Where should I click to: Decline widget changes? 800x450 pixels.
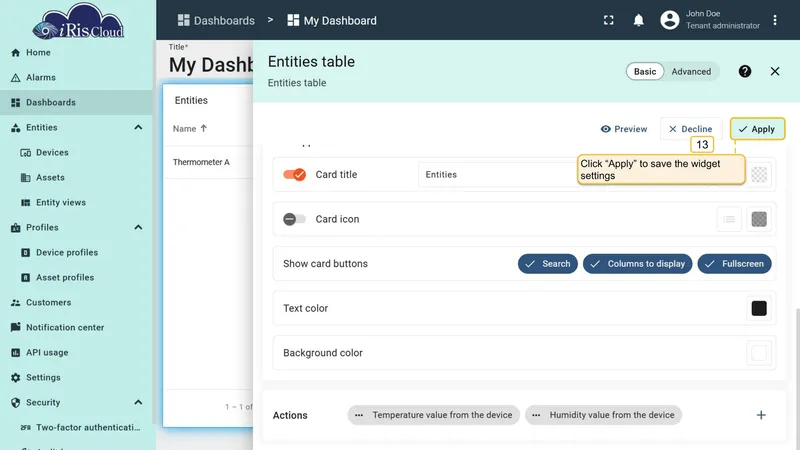690,129
